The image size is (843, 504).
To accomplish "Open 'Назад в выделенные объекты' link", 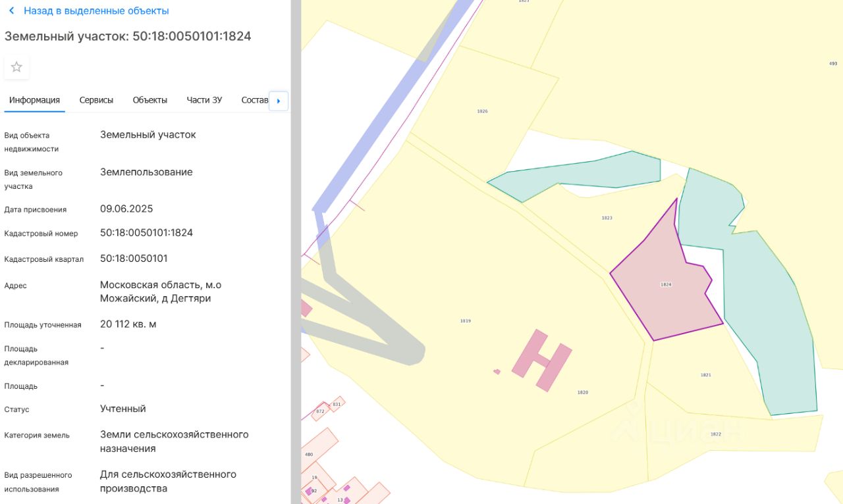I will click(95, 11).
